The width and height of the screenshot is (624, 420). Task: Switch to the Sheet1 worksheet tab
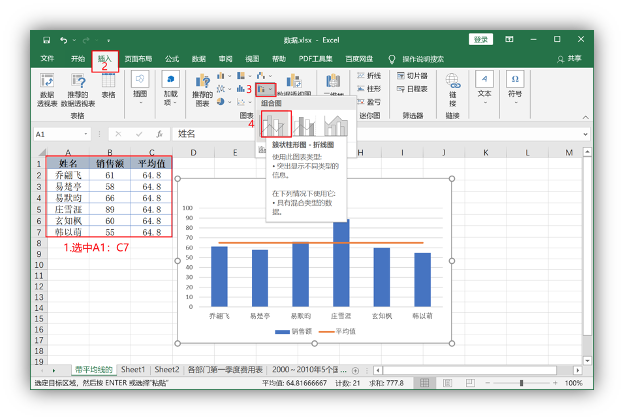(133, 369)
